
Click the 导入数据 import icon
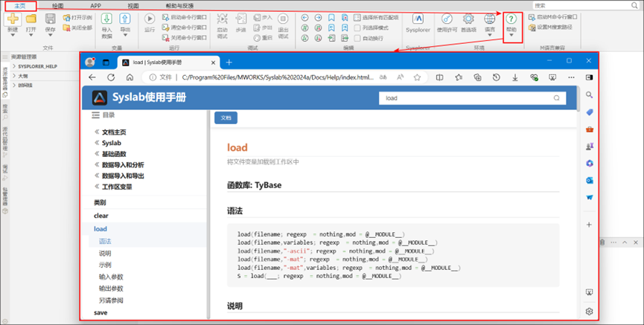106,19
